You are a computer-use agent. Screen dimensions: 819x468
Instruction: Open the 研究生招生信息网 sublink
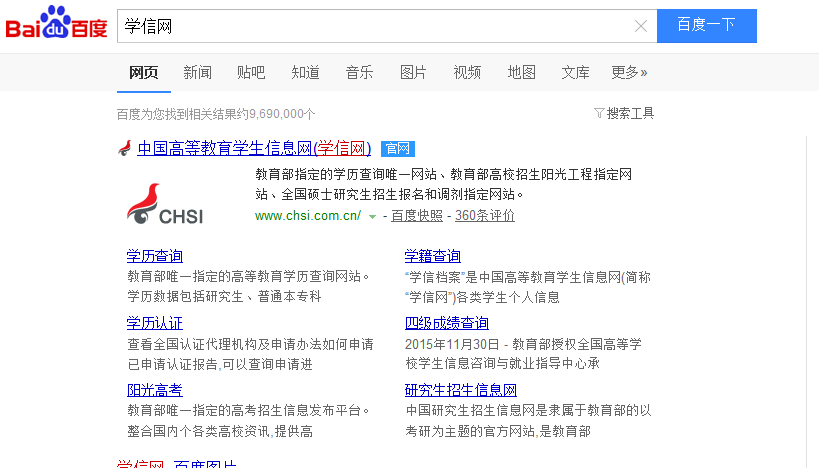pyautogui.click(x=461, y=390)
